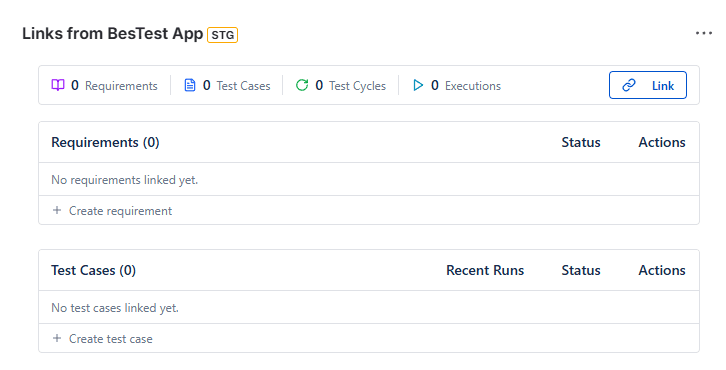
Task: Click 'No requirements linked yet.' message
Action: [125, 180]
